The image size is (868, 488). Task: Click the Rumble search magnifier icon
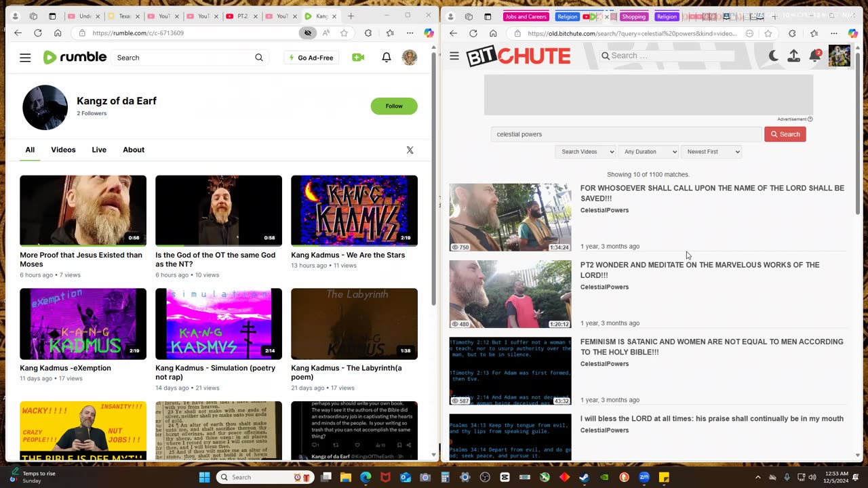pyautogui.click(x=259, y=58)
